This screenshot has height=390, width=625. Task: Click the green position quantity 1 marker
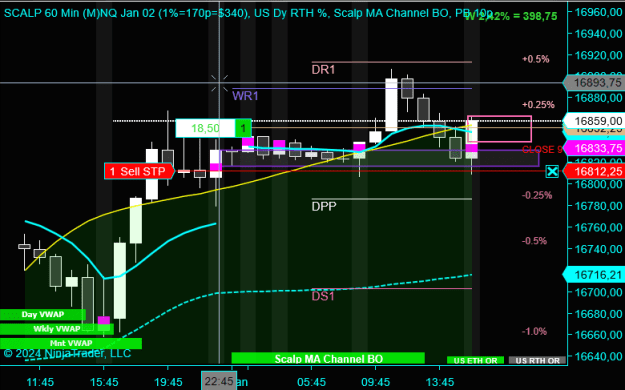click(243, 128)
